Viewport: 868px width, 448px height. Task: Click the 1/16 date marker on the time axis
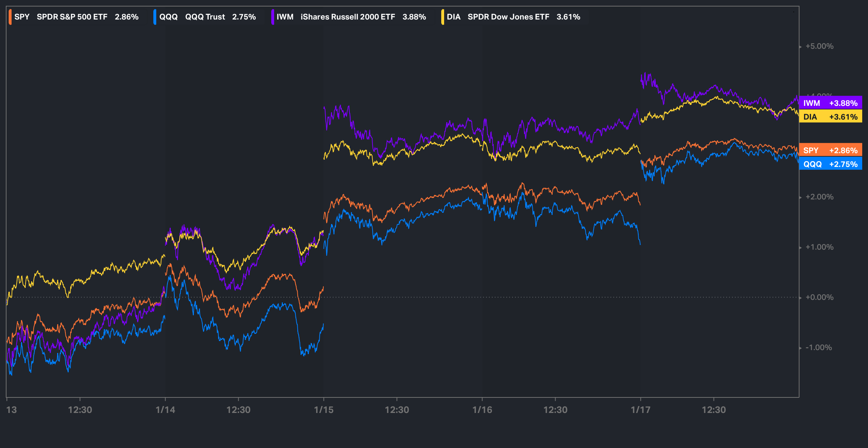[x=482, y=410]
